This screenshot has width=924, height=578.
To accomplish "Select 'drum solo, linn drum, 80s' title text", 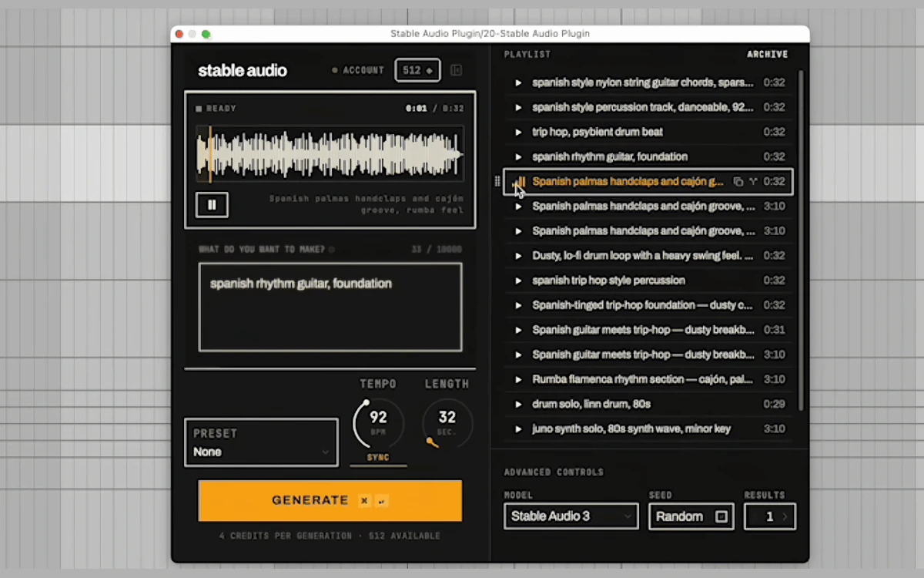I will click(591, 404).
